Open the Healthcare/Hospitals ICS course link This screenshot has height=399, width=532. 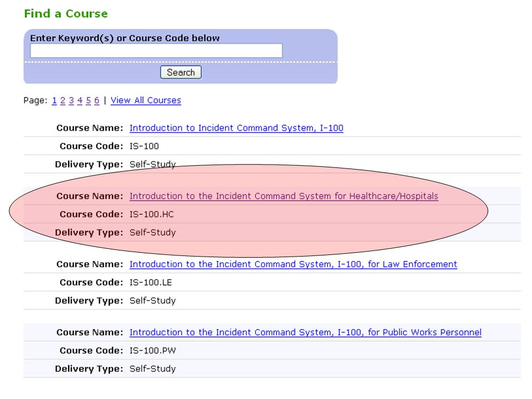(284, 196)
